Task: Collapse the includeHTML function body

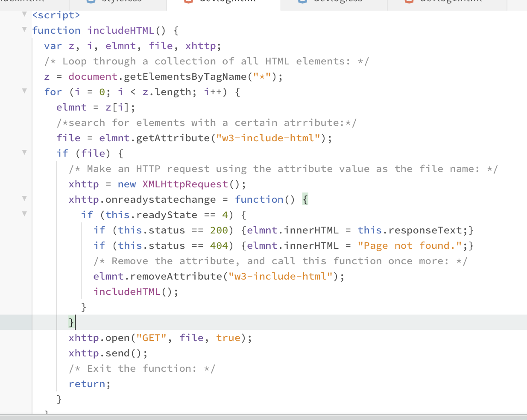Action: pyautogui.click(x=24, y=29)
